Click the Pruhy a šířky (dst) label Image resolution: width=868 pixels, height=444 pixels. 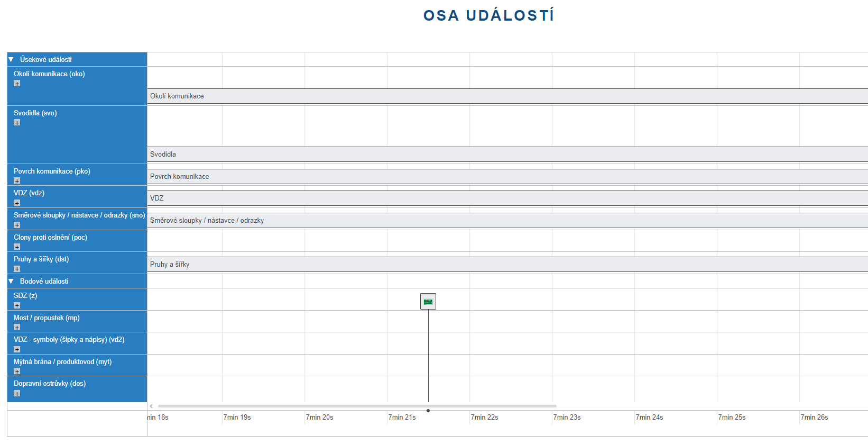[x=41, y=259]
